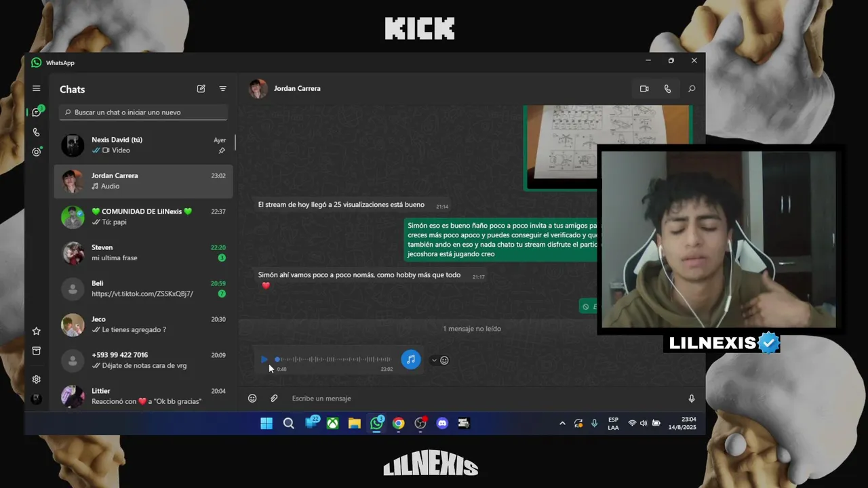868x488 pixels.
Task: Click the COMUNIDAD DE LilNexis group avatar
Action: pos(73,217)
